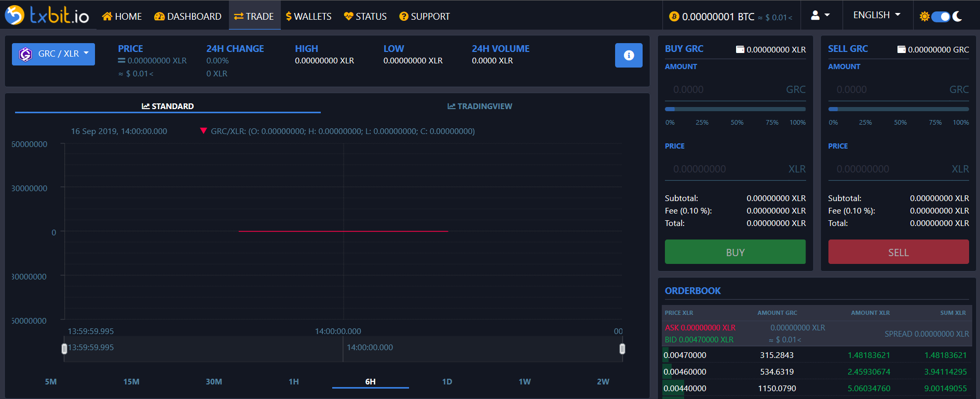Click the red SELL button

tap(899, 252)
